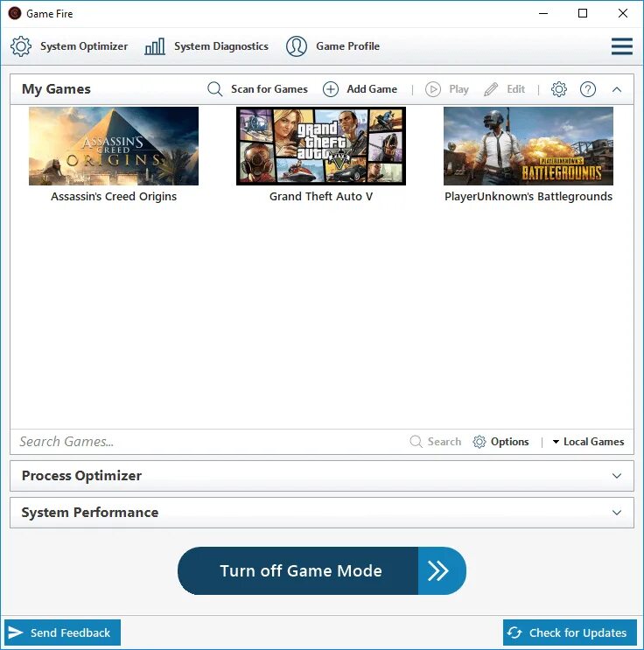
Task: Click the Options gear icon
Action: point(479,442)
